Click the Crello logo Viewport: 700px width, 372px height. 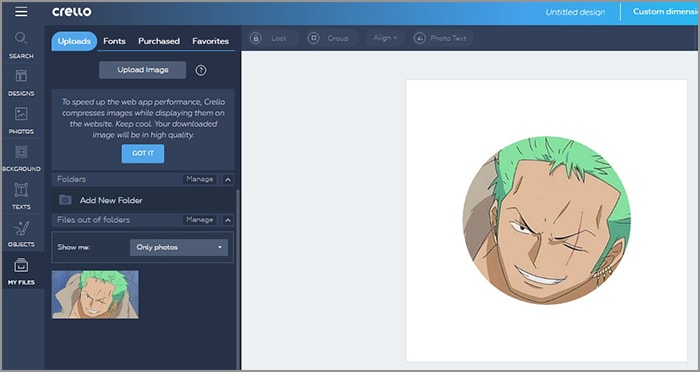click(72, 12)
